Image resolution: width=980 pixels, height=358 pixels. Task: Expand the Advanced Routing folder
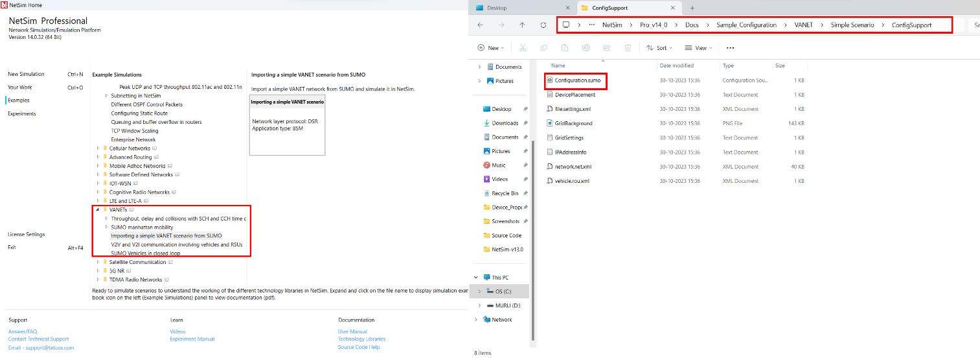point(98,157)
